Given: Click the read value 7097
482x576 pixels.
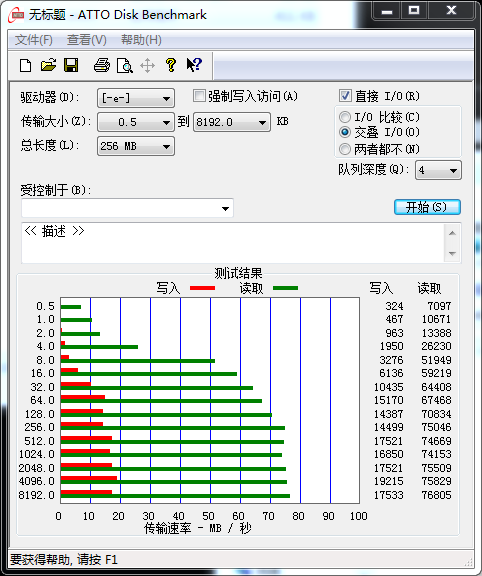Looking at the screenshot, I should pos(439,306).
